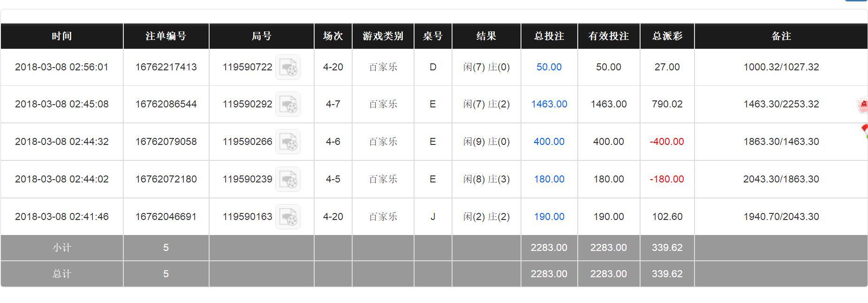This screenshot has width=868, height=303.
Task: Click the 总投注 column header
Action: coord(549,36)
